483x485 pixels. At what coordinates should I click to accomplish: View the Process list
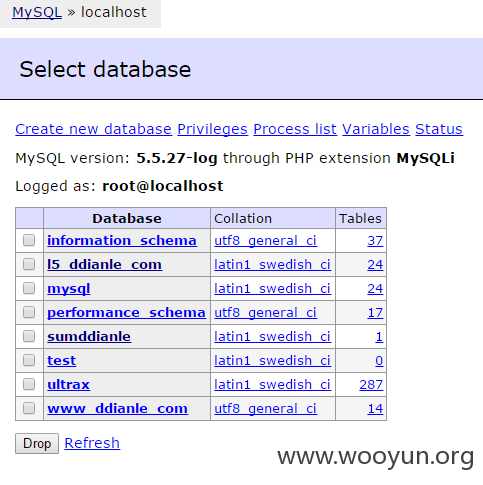point(295,129)
